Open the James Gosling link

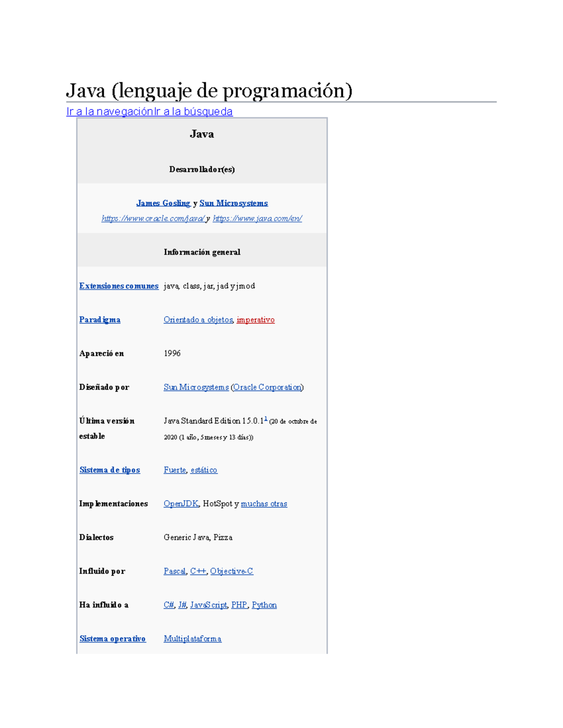(162, 203)
